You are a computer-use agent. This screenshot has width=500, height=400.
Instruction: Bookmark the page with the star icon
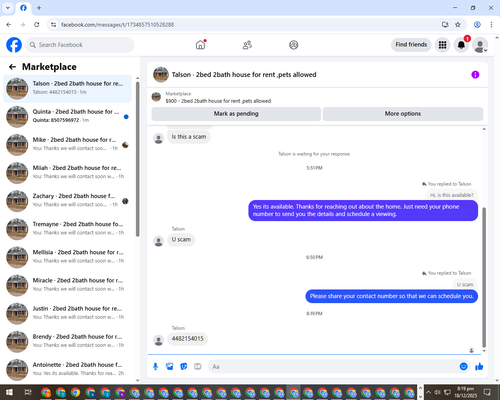458,25
